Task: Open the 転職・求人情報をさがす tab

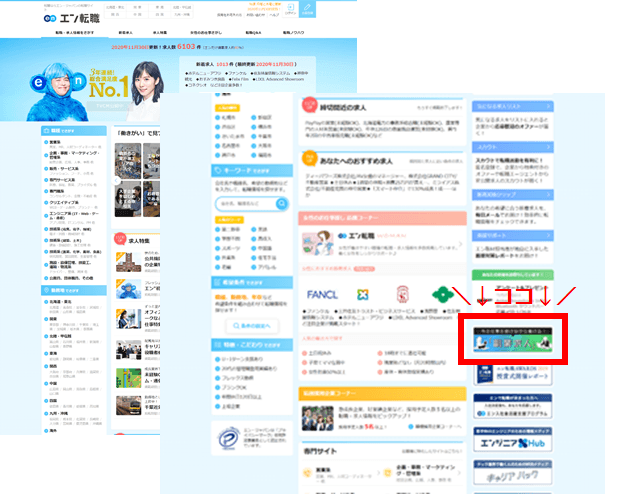Action: tap(75, 32)
